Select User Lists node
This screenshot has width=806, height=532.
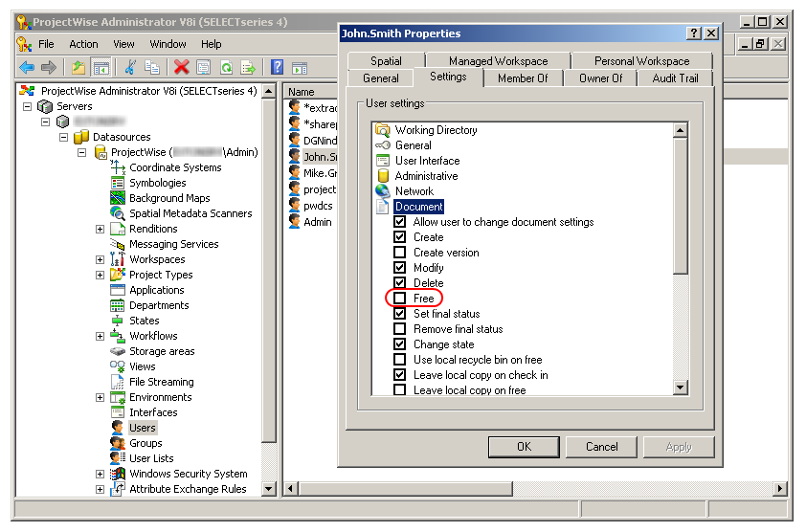point(151,458)
